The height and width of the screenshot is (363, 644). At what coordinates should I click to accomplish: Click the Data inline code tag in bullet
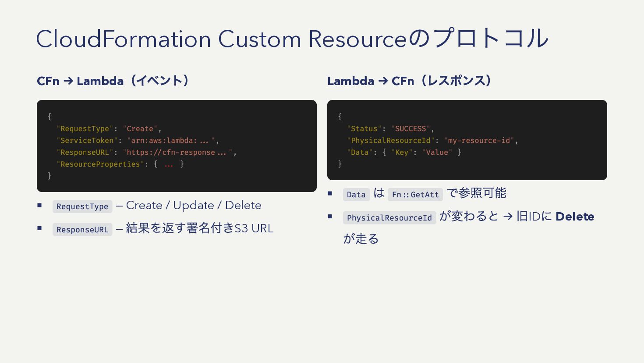pyautogui.click(x=356, y=195)
